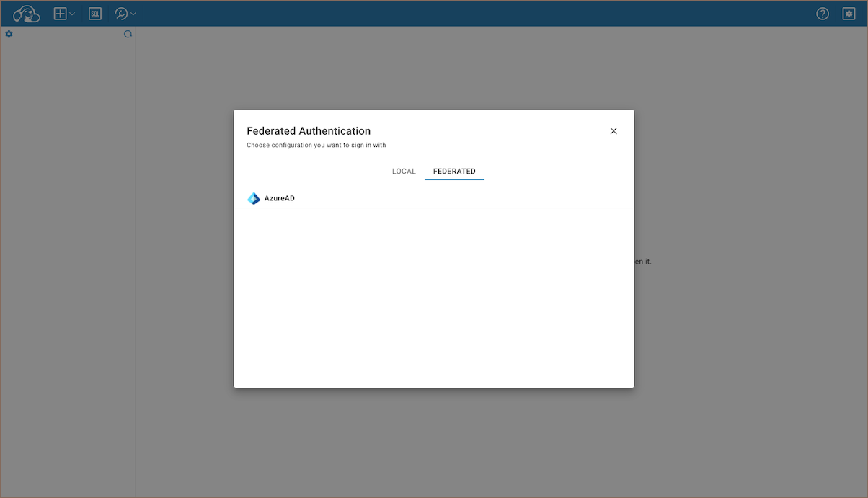Viewport: 868px width, 498px height.
Task: Select the FEDERATED tab
Action: [x=454, y=172]
